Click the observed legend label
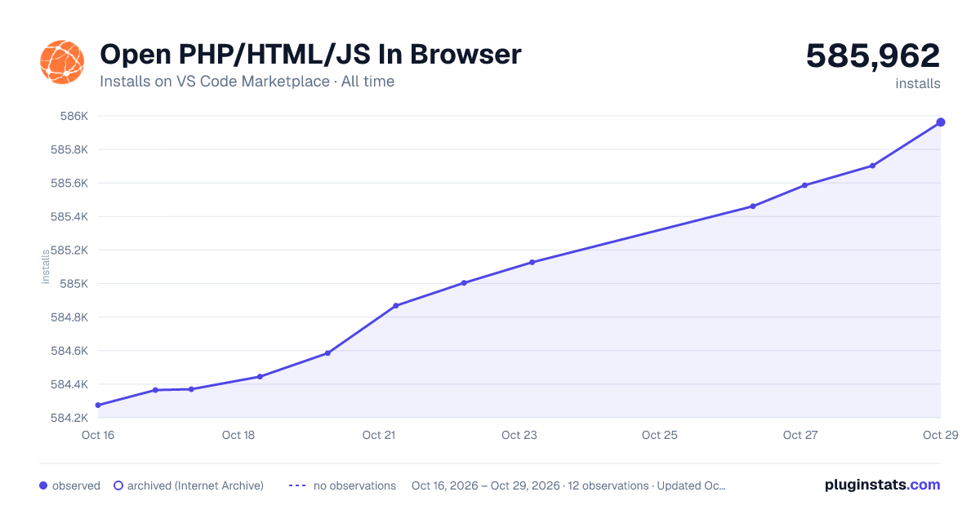 [x=76, y=485]
